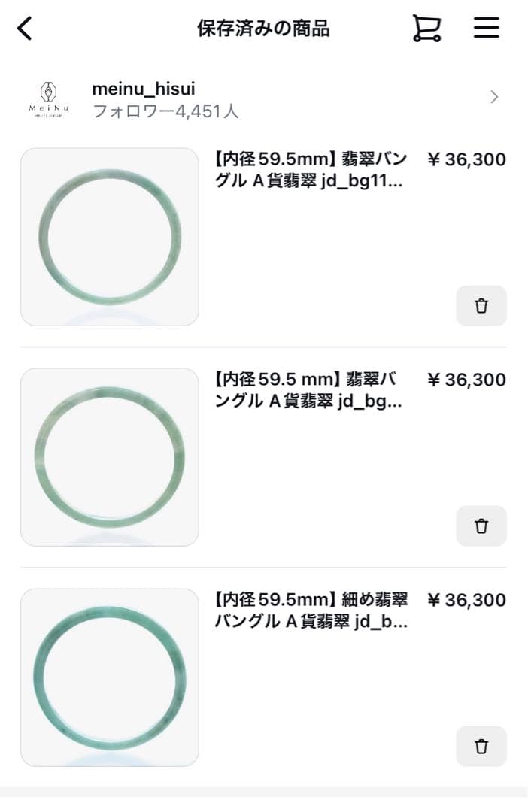Select the first 翡翠バングル product title
This screenshot has width=528, height=812.
[308, 170]
